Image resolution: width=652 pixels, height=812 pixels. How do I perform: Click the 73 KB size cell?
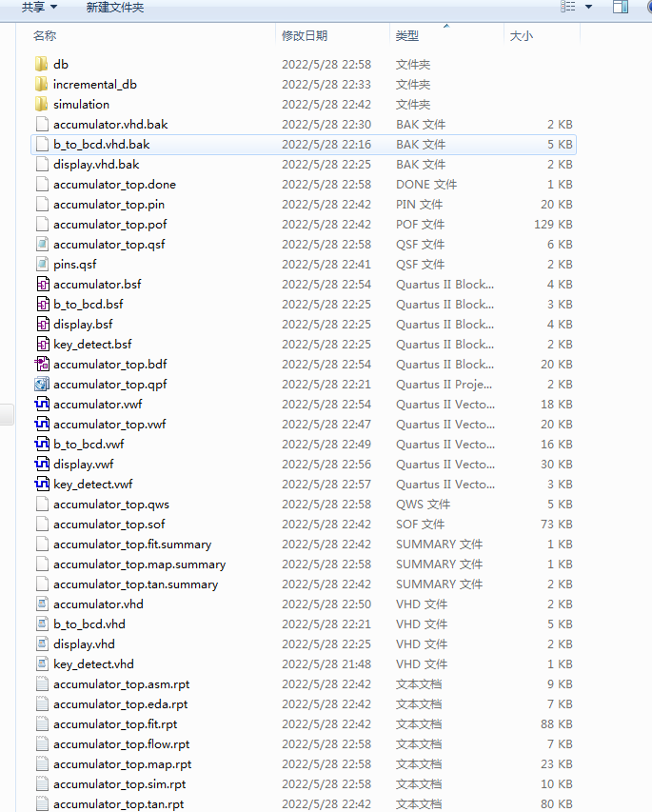click(x=557, y=525)
